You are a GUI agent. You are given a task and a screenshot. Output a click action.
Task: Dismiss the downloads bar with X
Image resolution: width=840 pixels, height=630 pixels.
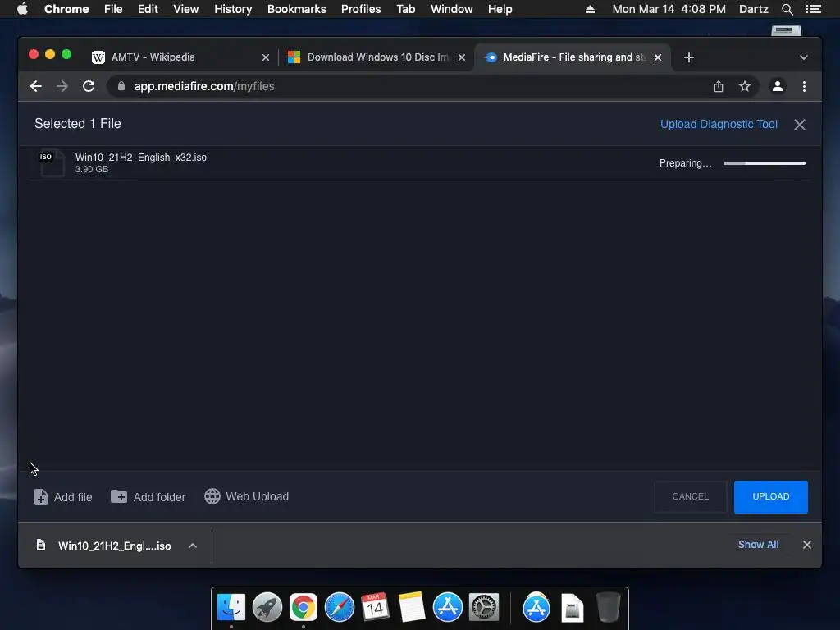(807, 545)
